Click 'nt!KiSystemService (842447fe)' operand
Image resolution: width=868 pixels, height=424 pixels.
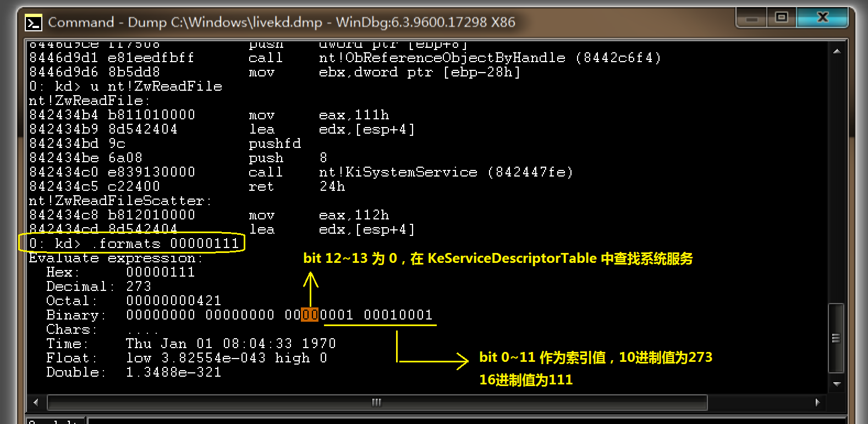[446, 172]
